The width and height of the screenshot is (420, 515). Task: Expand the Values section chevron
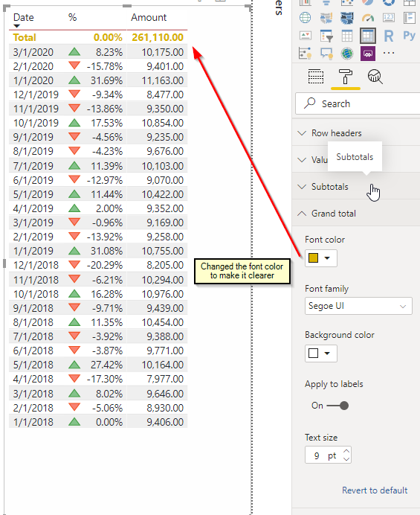coord(302,160)
